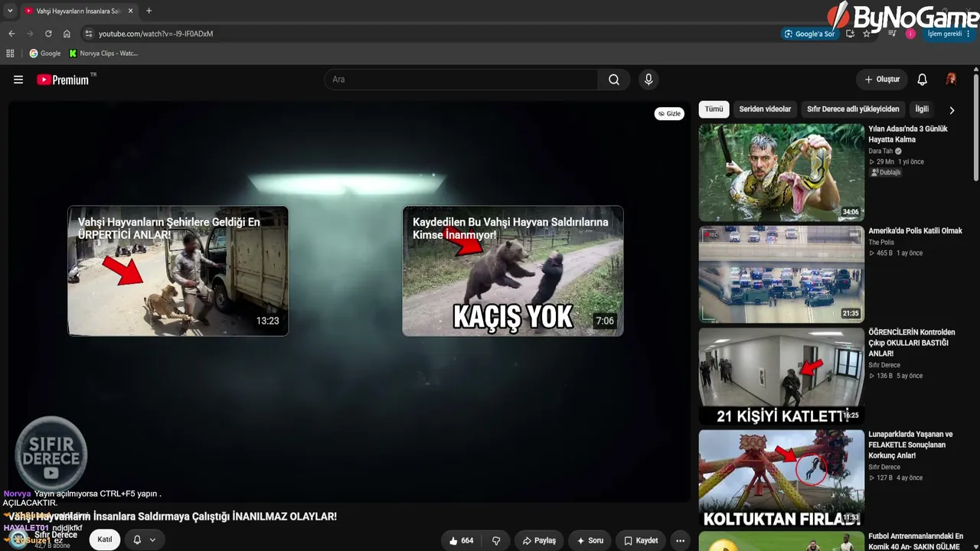This screenshot has width=980, height=551.
Task: Open the KOLTUKTAN FIRLADI amusement ride thumbnail
Action: coord(781,478)
